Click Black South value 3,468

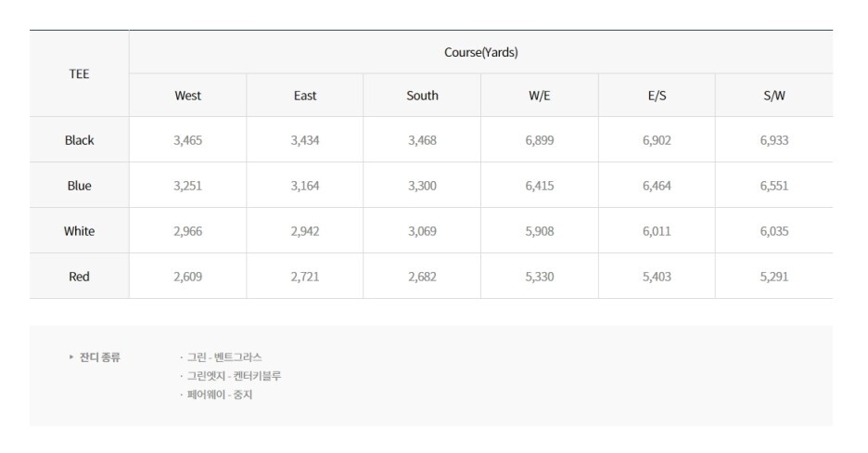tap(422, 140)
